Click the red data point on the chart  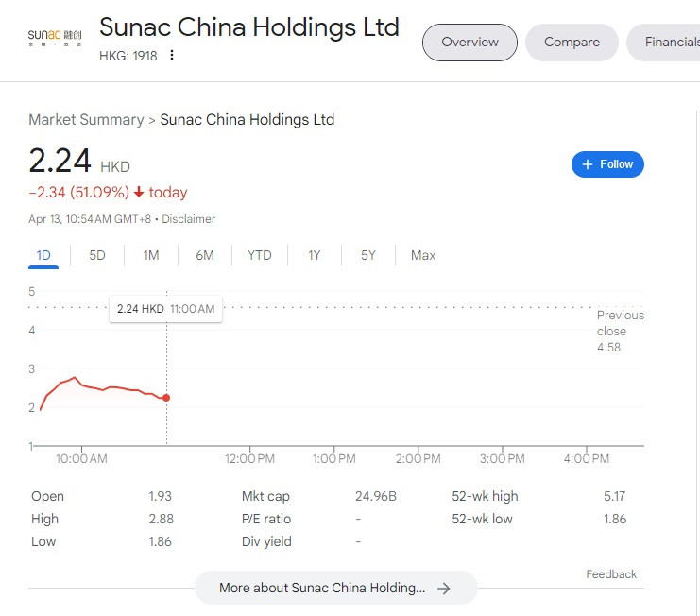click(166, 398)
